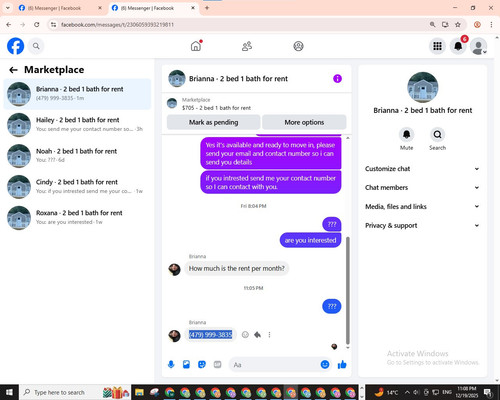The width and height of the screenshot is (500, 400).
Task: Click the chat scrollbar thumb
Action: click(348, 290)
